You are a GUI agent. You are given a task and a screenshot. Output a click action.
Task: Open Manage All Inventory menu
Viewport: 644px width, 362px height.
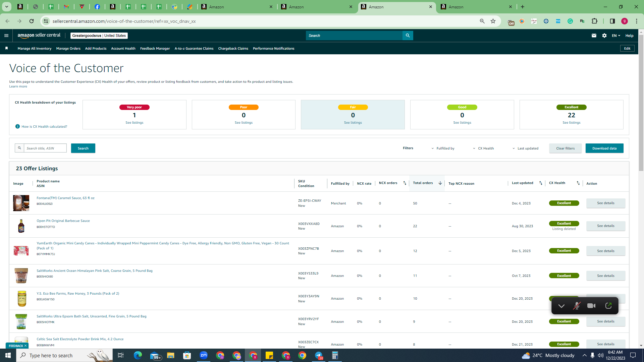point(35,48)
